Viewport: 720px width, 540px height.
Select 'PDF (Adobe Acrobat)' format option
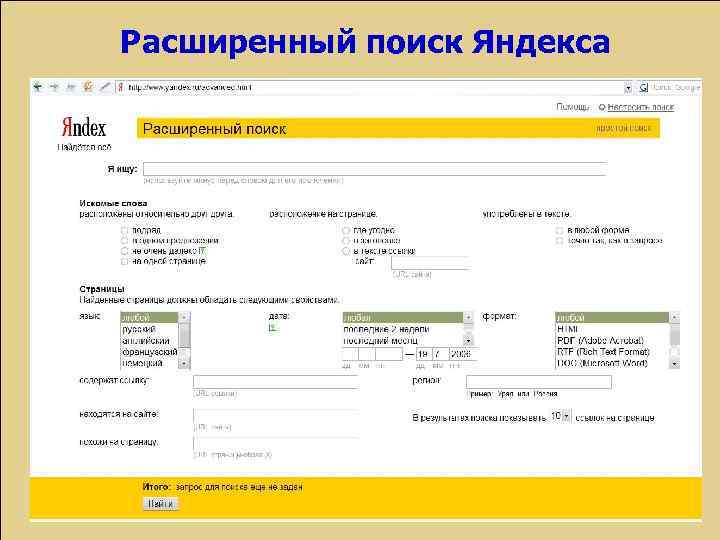click(612, 341)
